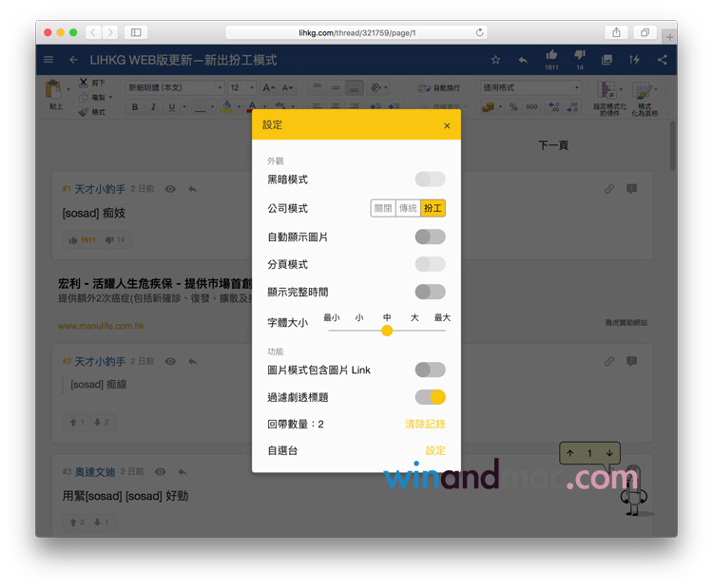Open the image gallery icon in header
This screenshot has width=713, height=588.
click(x=607, y=60)
